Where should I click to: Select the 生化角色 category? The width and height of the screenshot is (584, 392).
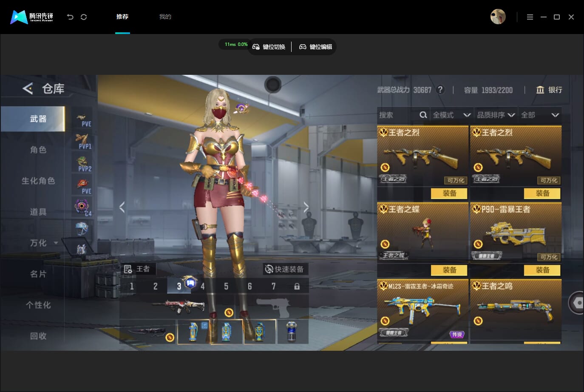[38, 181]
